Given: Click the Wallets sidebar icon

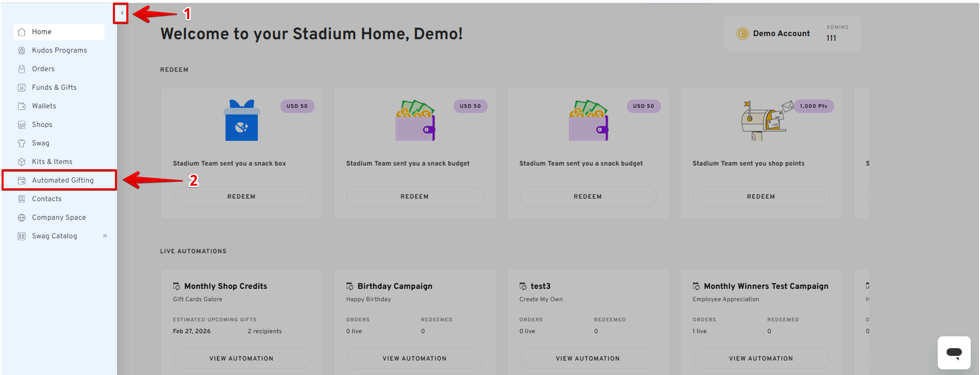Looking at the screenshot, I should 22,106.
